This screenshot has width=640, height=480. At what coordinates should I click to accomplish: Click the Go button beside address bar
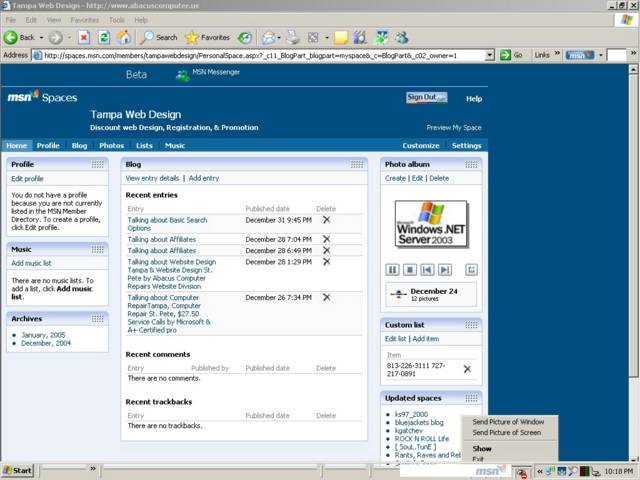[x=512, y=55]
